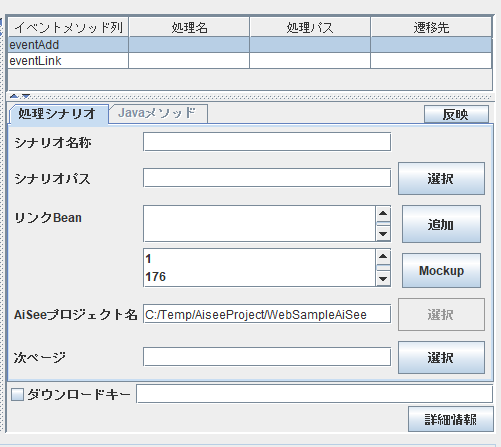Click scroll up arrow beside Mockup list

tap(383, 256)
